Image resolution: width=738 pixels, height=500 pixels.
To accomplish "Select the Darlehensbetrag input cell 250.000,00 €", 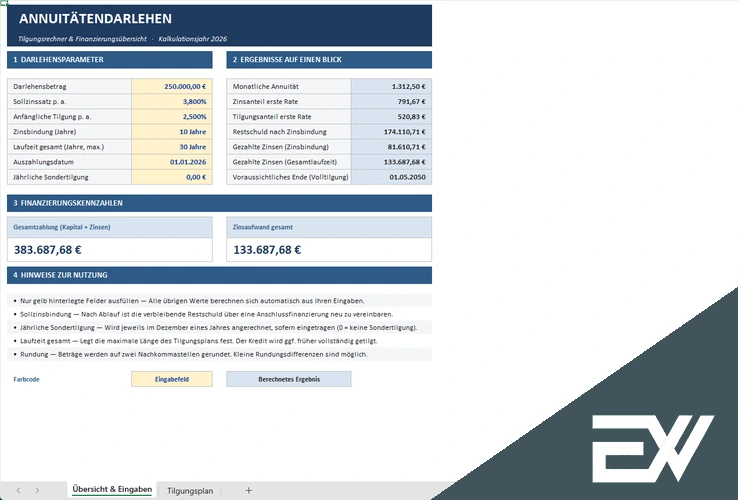I will (172, 86).
